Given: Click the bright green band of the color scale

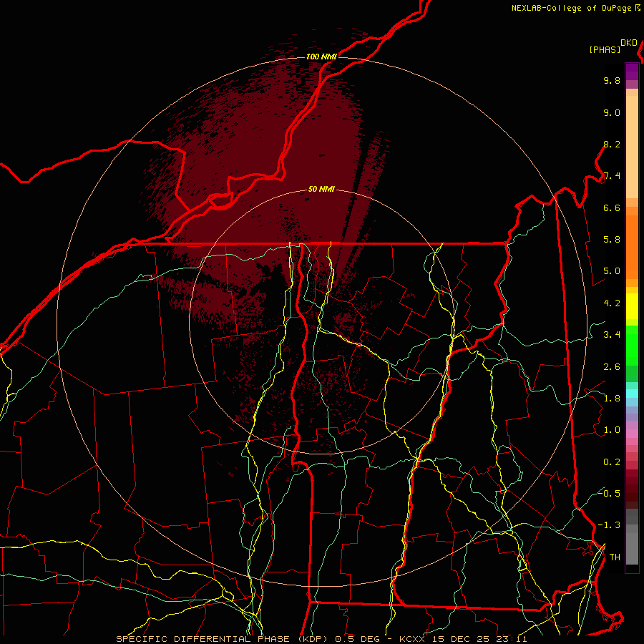Looking at the screenshot, I should [x=632, y=345].
